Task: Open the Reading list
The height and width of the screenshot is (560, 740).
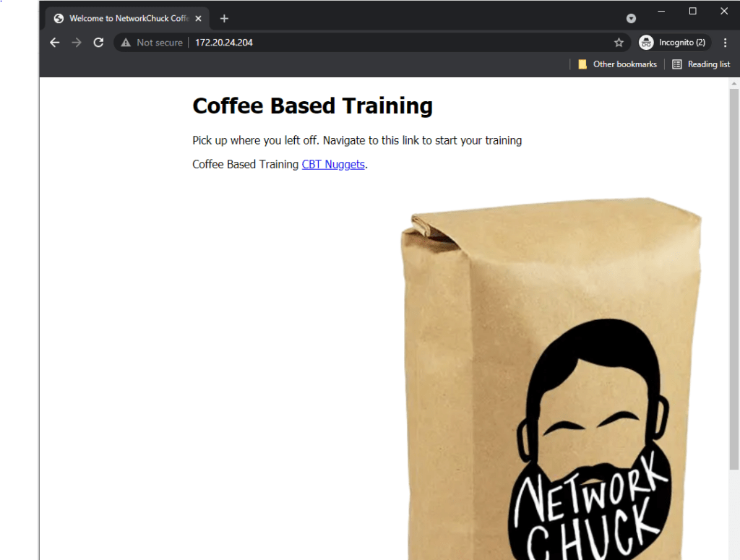Action: [x=701, y=64]
